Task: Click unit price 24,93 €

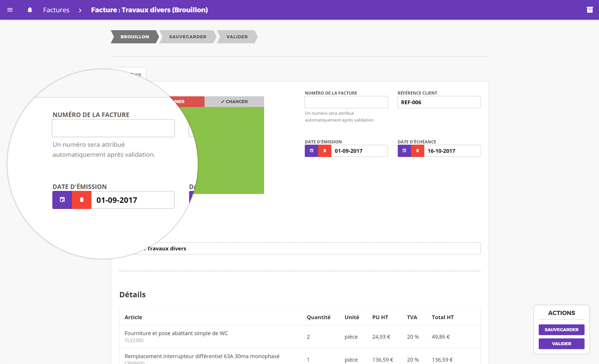Action: pos(381,337)
